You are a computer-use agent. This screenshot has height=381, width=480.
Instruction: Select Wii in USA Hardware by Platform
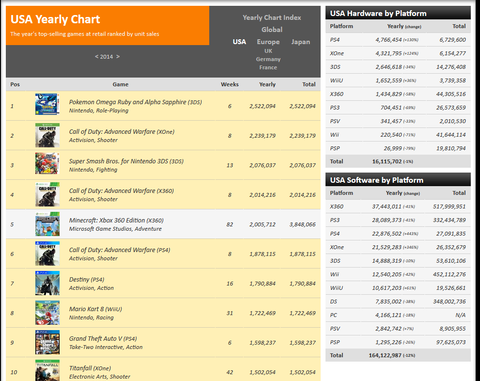[334, 135]
